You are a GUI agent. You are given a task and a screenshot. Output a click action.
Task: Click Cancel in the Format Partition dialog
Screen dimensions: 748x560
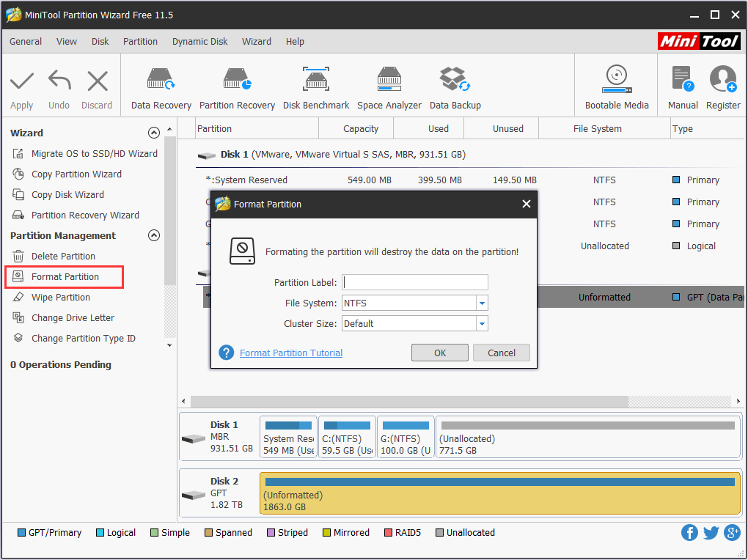(x=502, y=353)
